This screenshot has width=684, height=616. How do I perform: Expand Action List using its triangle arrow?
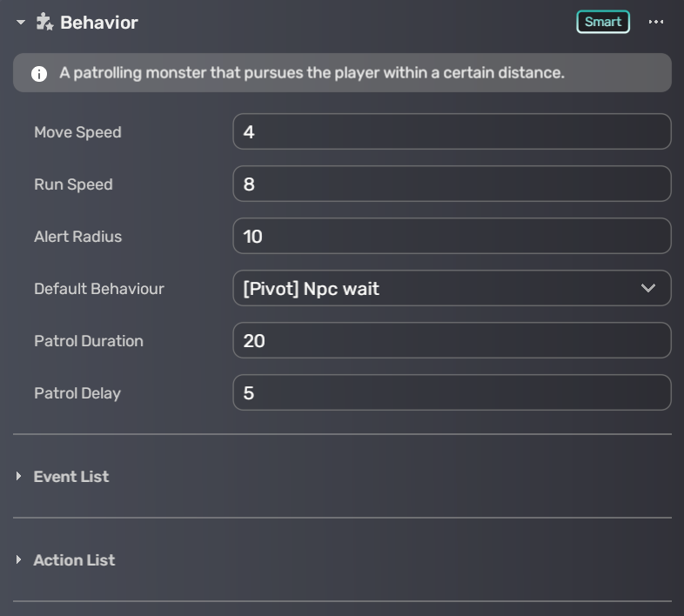click(x=19, y=560)
